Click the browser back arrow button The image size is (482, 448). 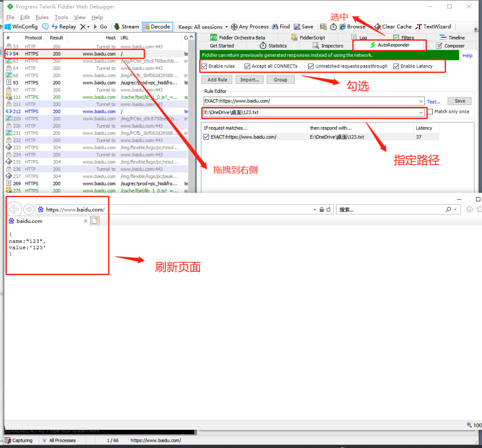click(x=14, y=209)
